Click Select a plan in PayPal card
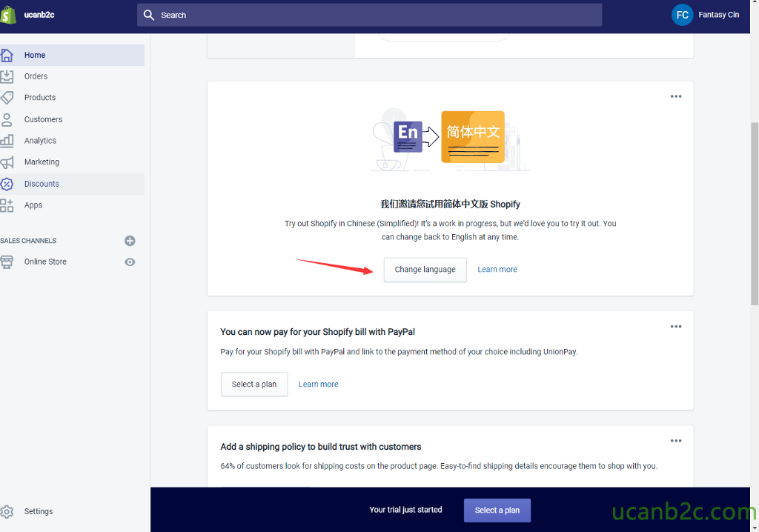Viewport: 759px width, 532px height. [254, 385]
